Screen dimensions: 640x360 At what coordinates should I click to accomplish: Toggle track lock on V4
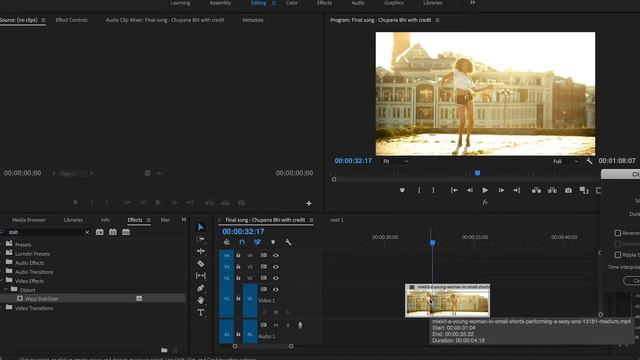[x=238, y=256]
